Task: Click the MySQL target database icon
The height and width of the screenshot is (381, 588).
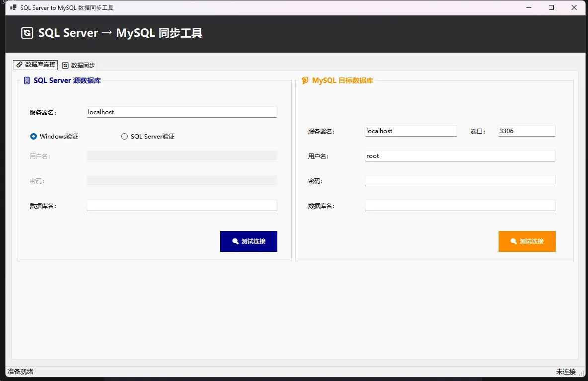Action: click(x=305, y=80)
